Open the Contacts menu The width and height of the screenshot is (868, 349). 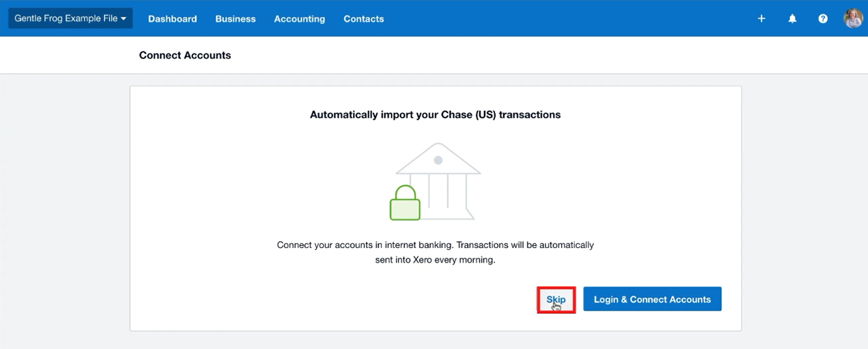(364, 19)
